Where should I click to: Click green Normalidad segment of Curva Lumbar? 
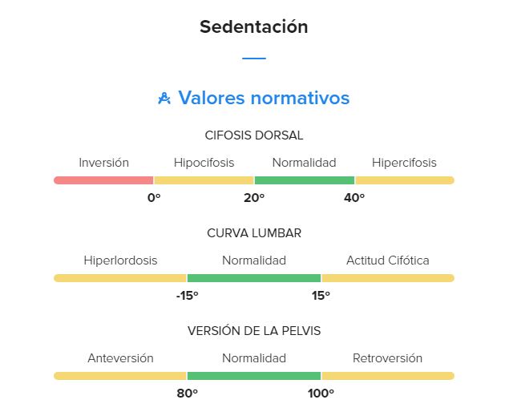(x=254, y=278)
